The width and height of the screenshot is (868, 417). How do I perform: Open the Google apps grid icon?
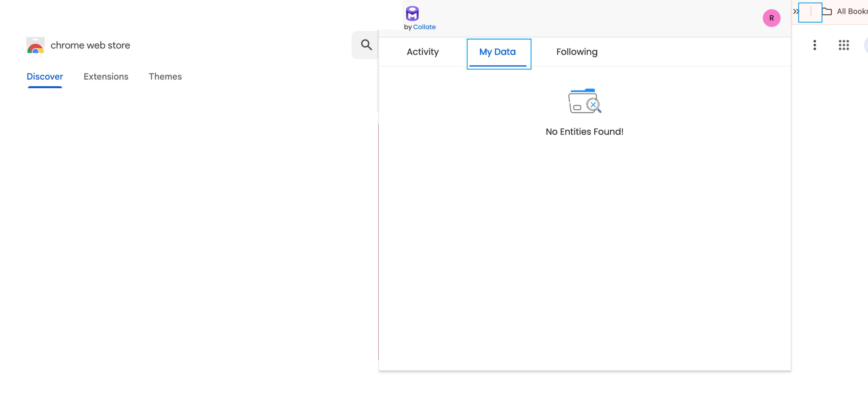click(x=843, y=45)
